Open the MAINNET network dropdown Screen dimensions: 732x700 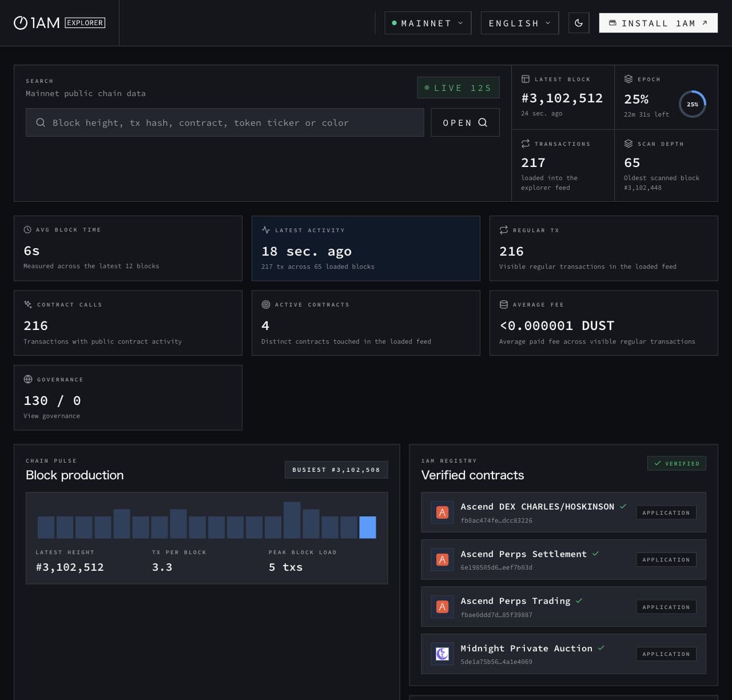428,23
